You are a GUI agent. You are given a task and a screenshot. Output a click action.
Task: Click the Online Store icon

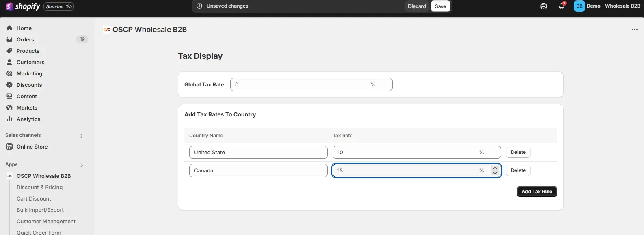click(x=9, y=147)
